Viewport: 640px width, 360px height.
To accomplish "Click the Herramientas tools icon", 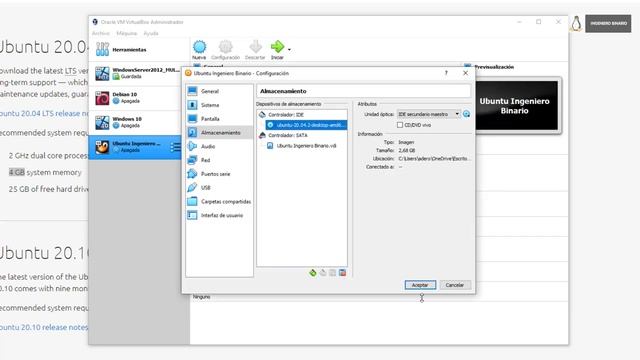I will coord(102,49).
